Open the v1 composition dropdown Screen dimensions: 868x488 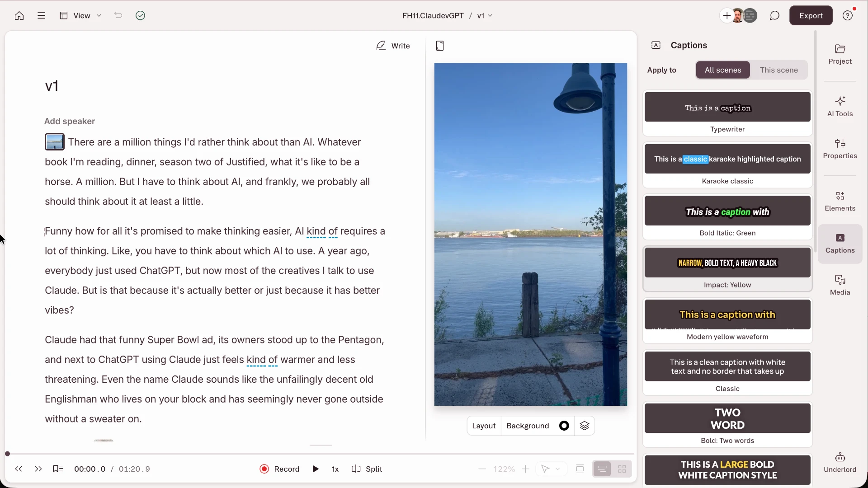(485, 15)
